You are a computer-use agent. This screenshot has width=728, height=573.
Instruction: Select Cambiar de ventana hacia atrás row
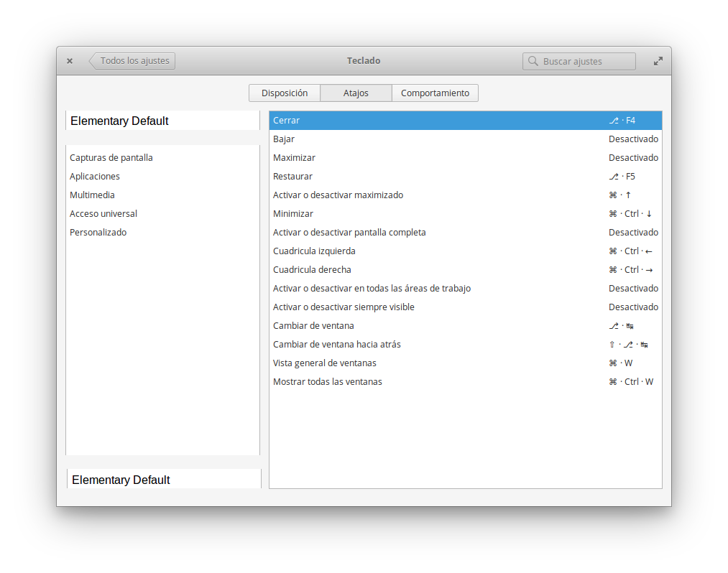coord(466,344)
